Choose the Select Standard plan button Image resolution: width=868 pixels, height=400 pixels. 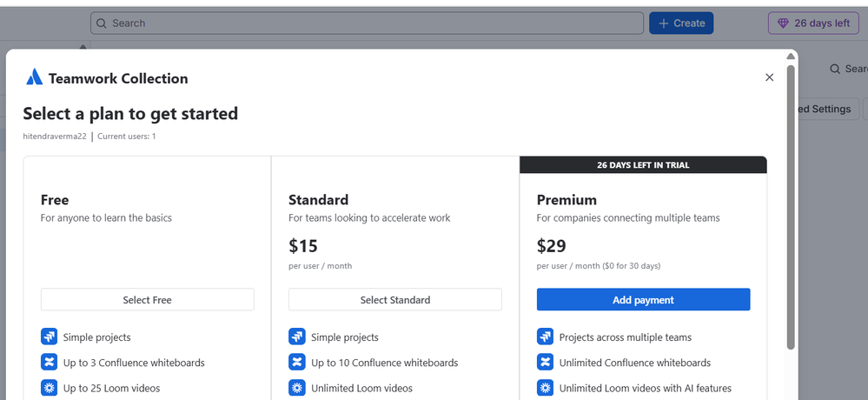(x=395, y=300)
